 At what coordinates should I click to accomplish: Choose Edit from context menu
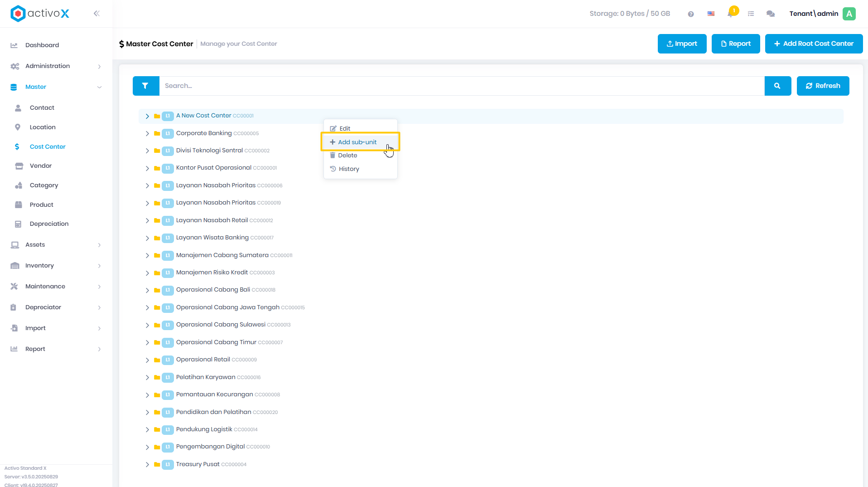click(361, 129)
